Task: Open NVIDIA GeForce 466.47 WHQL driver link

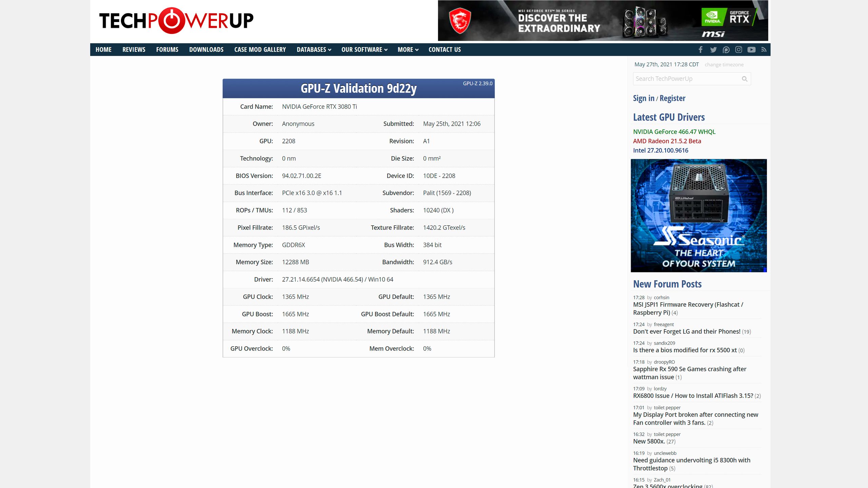Action: (x=674, y=132)
